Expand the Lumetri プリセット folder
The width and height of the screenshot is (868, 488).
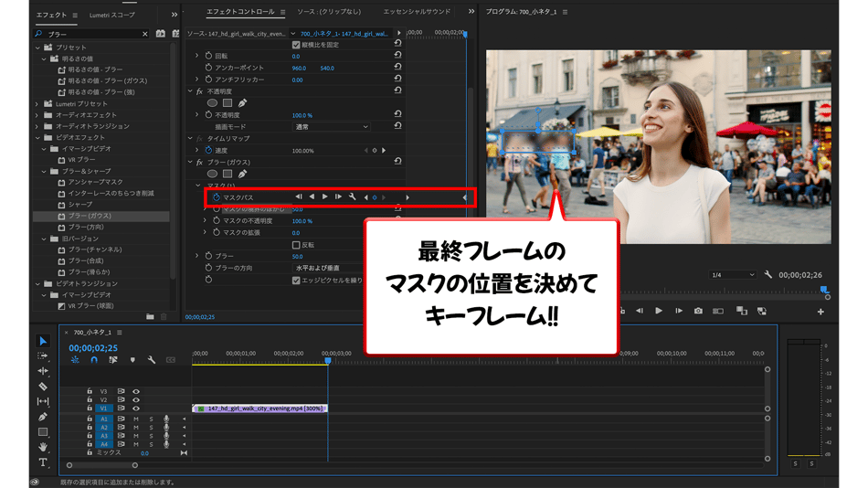(37, 104)
